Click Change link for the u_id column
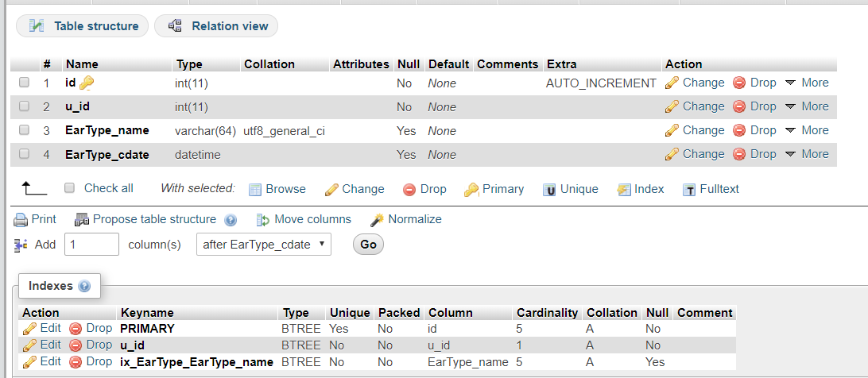The image size is (868, 378). [695, 106]
